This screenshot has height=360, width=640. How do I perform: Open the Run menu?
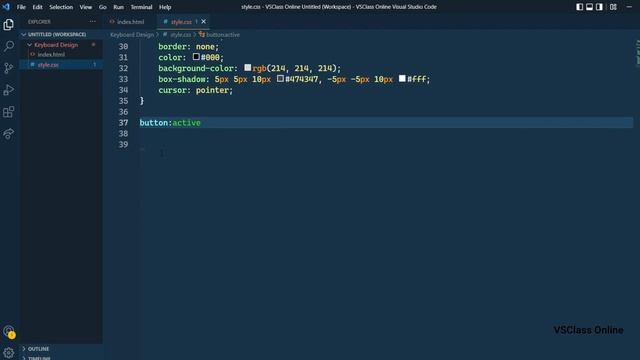(x=118, y=7)
